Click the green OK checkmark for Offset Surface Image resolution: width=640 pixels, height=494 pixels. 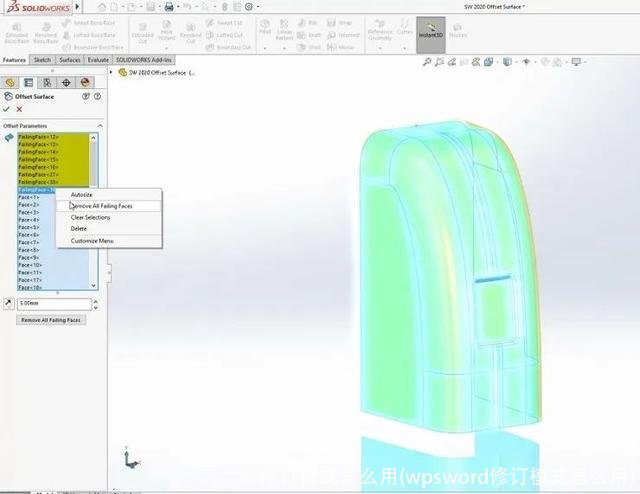pos(7,109)
